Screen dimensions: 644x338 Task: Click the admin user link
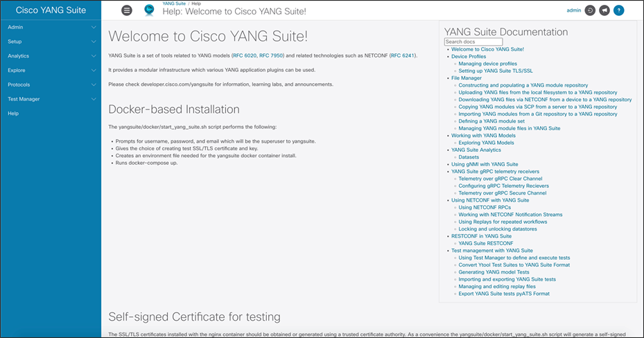[574, 10]
